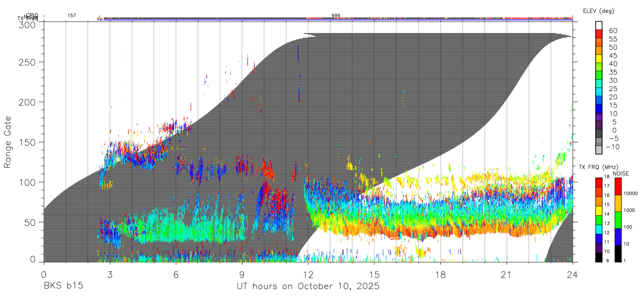The image size is (644, 297).
Task: Click the 'CPID' label above the plot
Action: pos(32,15)
